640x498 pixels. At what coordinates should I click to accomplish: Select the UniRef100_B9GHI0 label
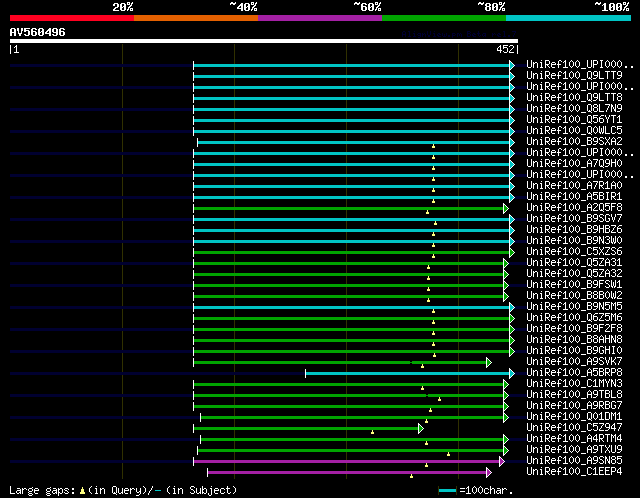point(574,351)
